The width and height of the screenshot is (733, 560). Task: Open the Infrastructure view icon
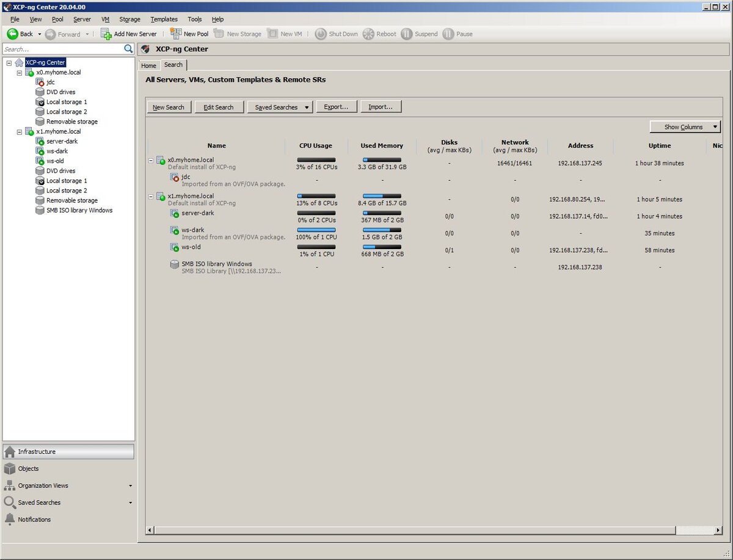[10, 451]
